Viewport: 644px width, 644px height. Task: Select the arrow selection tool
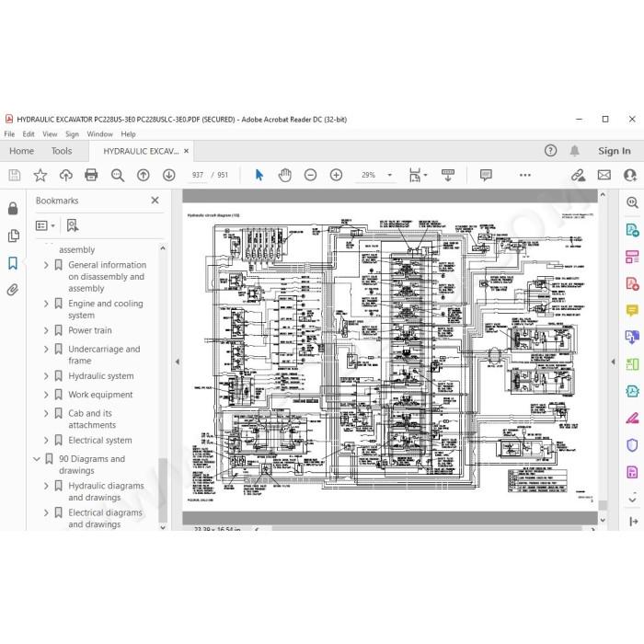coord(259,175)
